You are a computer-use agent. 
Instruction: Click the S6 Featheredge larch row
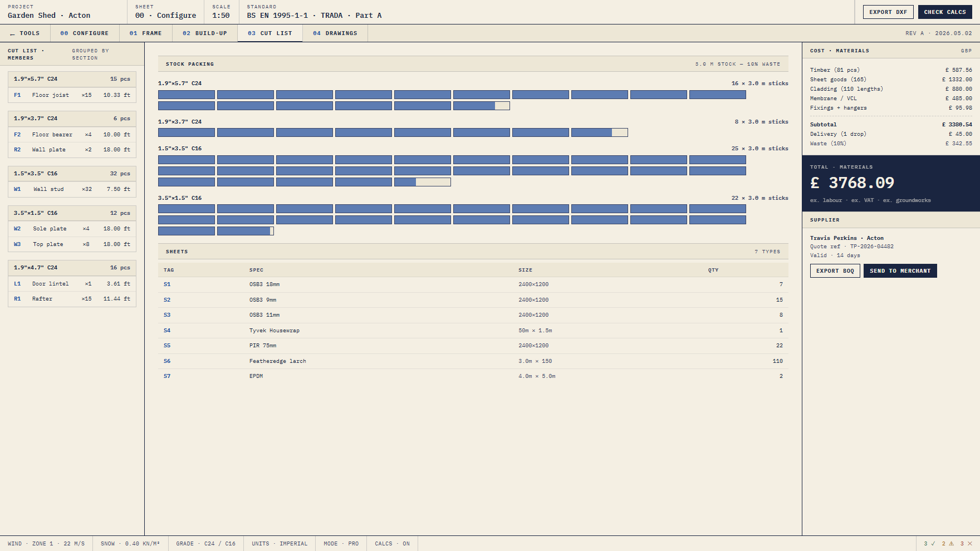click(x=473, y=361)
